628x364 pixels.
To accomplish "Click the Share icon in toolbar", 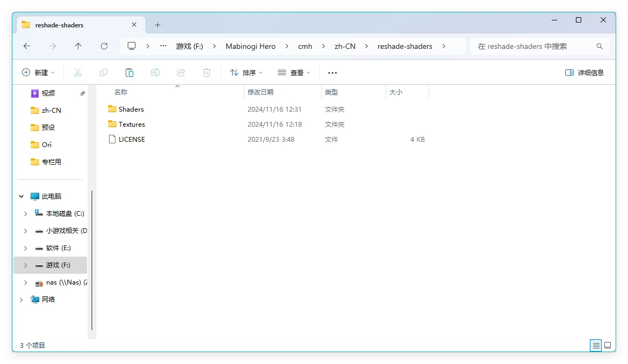I will [181, 72].
